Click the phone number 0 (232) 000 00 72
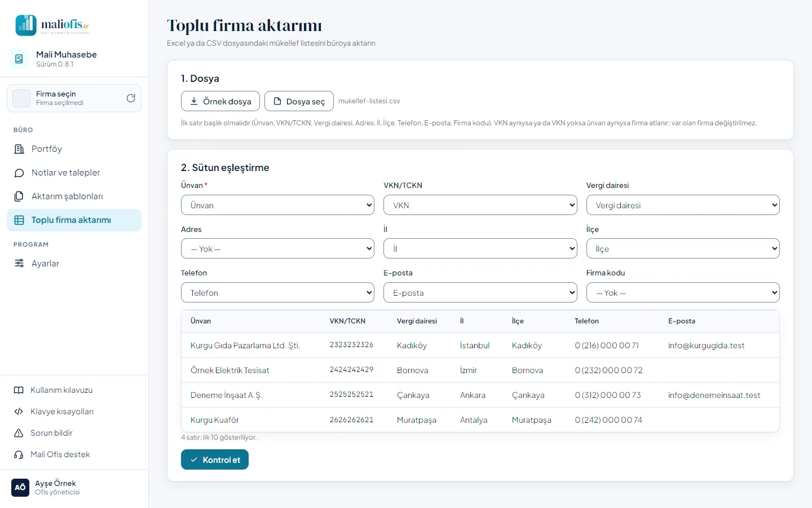 (x=608, y=370)
